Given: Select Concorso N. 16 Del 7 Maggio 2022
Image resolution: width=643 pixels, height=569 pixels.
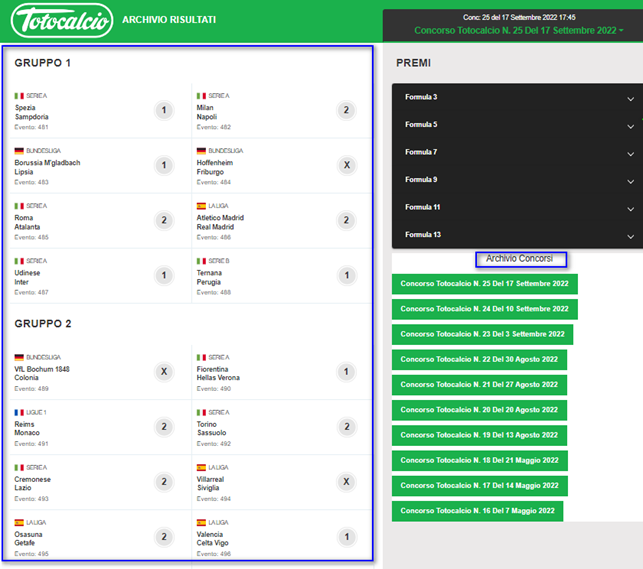Looking at the screenshot, I should tap(477, 511).
